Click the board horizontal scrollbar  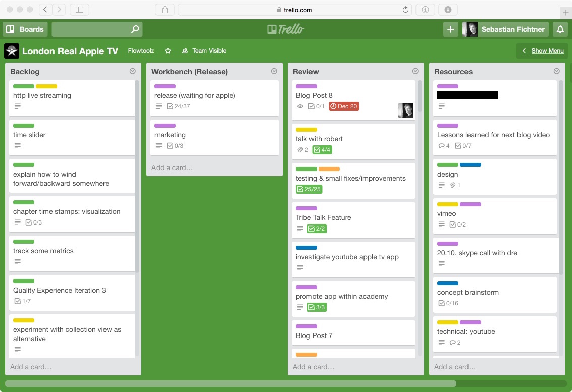click(231, 383)
